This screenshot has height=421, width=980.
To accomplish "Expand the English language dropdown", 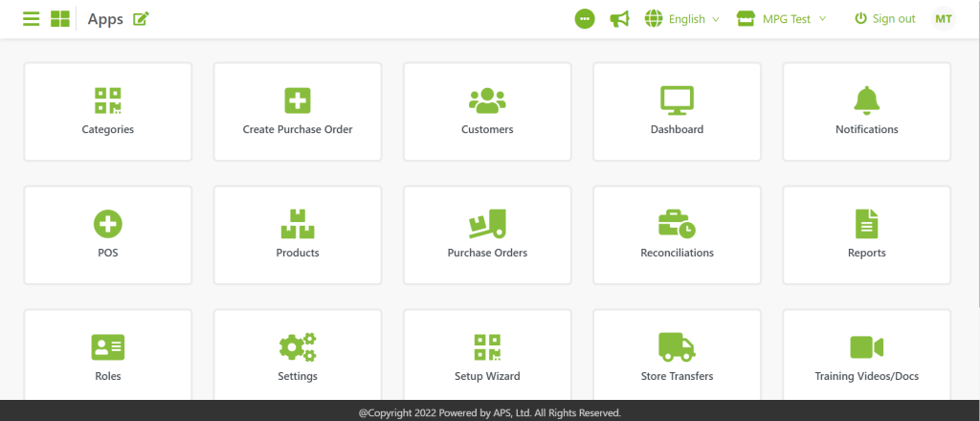I will pos(682,19).
